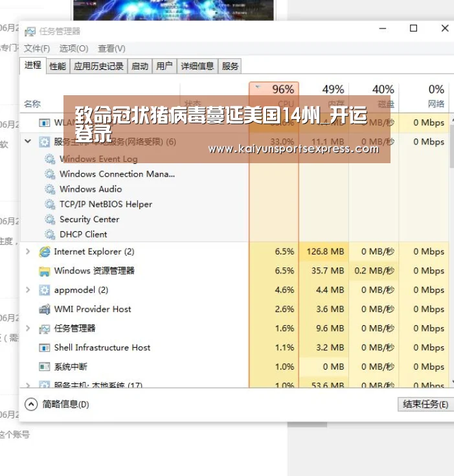Click the WMI Provider Host icon
The image size is (454, 476).
point(44,310)
